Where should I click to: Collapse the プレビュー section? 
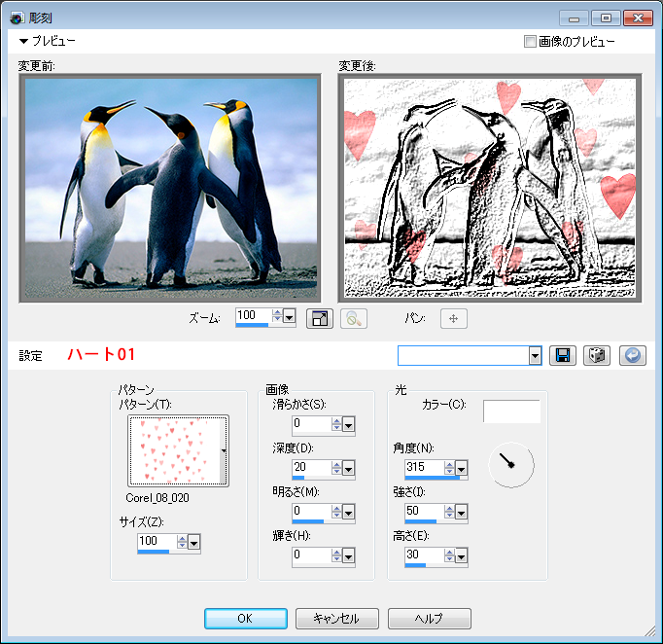tap(24, 42)
